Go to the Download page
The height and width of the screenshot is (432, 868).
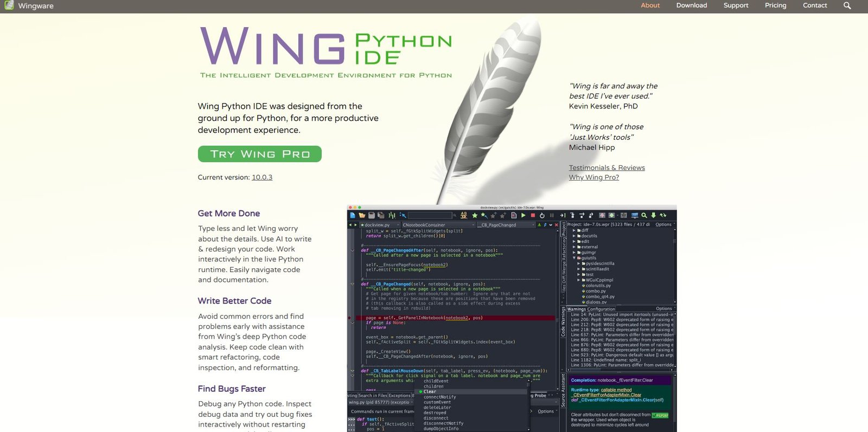[691, 5]
